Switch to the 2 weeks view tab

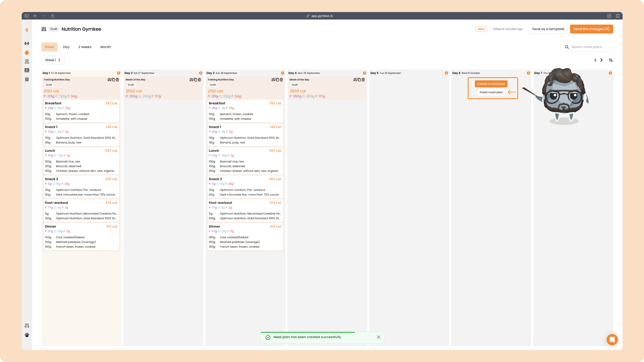pyautogui.click(x=85, y=47)
